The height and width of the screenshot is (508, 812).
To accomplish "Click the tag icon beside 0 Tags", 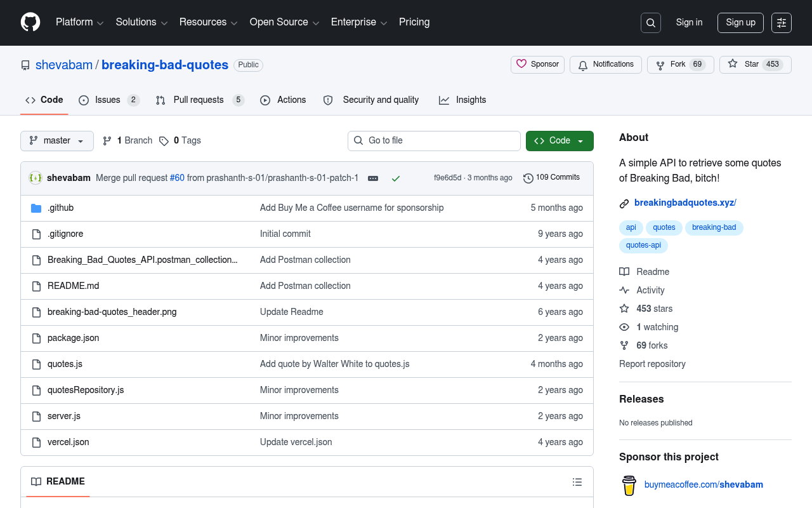I will point(164,141).
